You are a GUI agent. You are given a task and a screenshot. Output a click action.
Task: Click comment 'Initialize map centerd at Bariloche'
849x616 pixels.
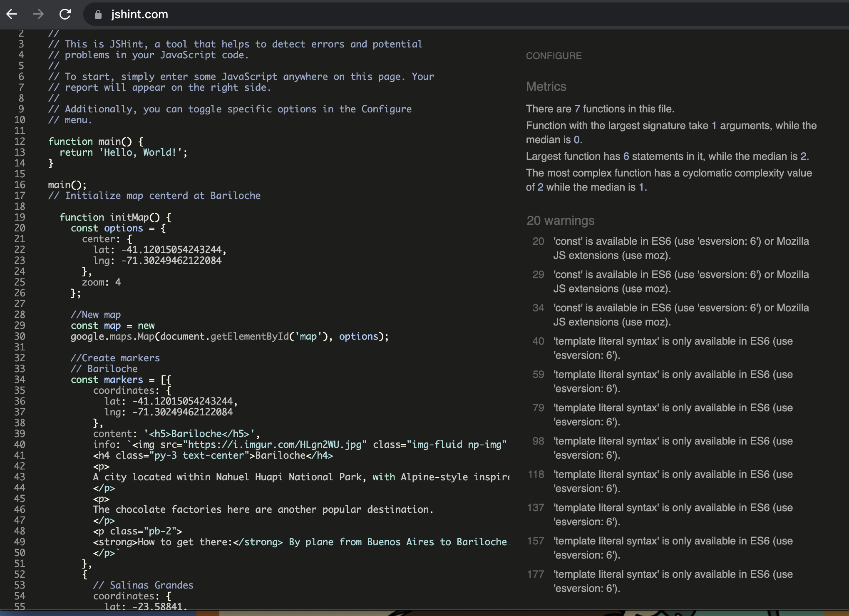154,196
